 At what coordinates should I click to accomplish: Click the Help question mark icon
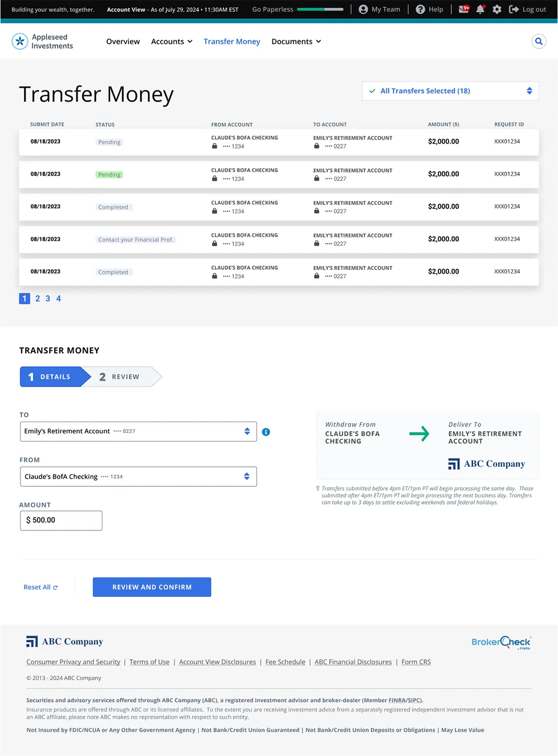coord(421,9)
